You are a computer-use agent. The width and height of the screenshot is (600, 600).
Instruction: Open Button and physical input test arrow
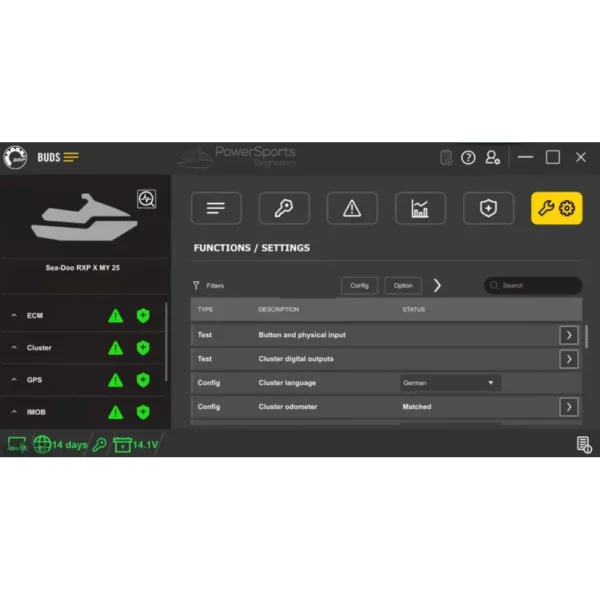(x=569, y=335)
